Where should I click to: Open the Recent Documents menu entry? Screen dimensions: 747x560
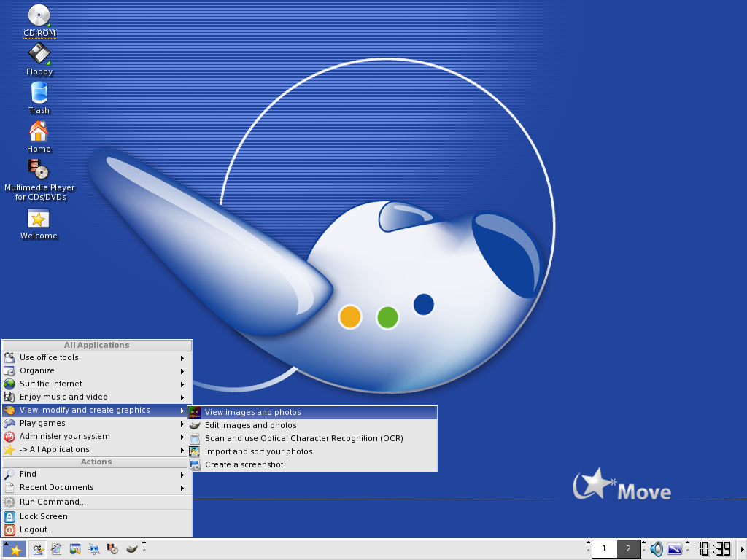pyautogui.click(x=97, y=488)
